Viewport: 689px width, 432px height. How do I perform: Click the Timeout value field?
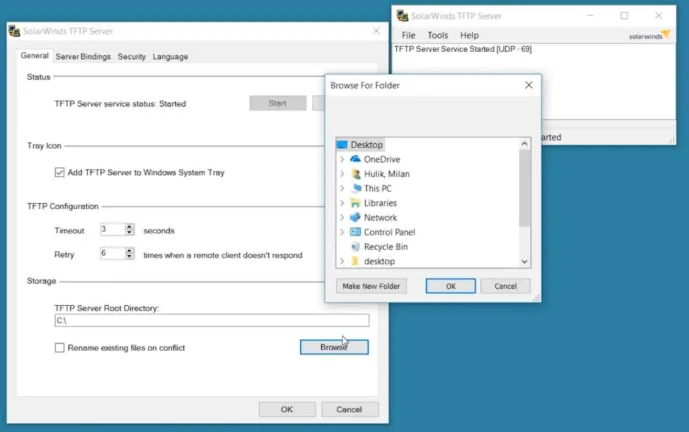(x=112, y=229)
